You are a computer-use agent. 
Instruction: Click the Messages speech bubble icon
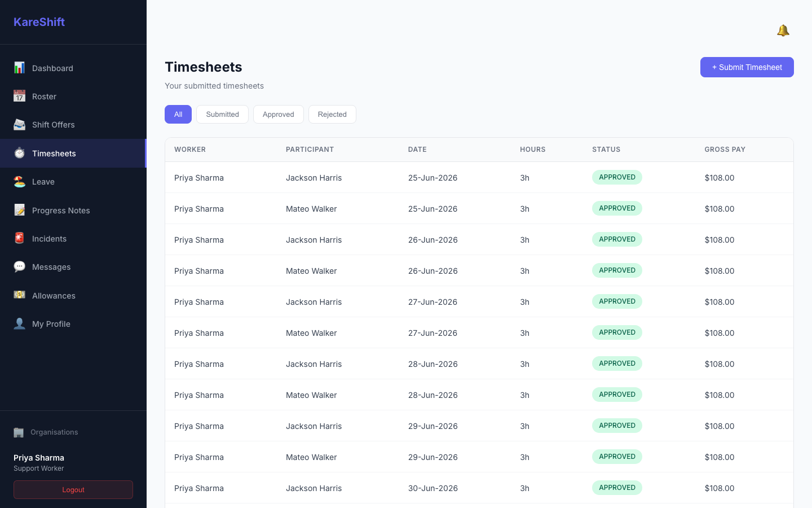click(19, 266)
